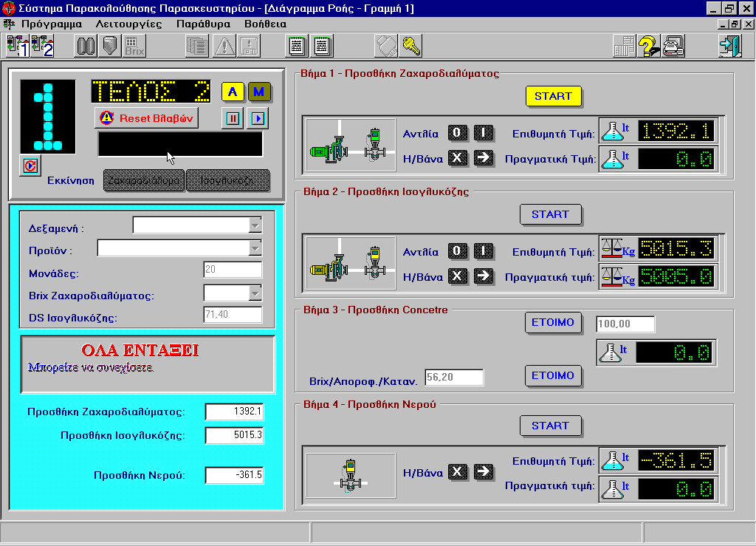
Task: Close the Step 4 valve with X button
Action: coord(458,471)
